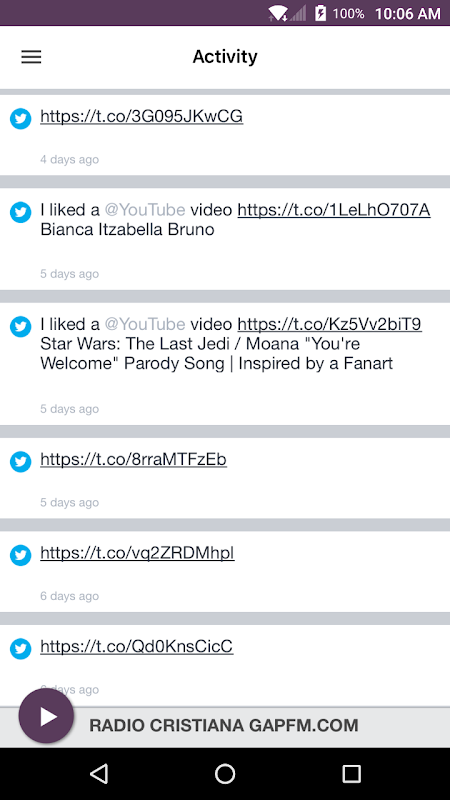Tap Twitter icon beside vq2ZRDMhpl tweet
The height and width of the screenshot is (800, 450).
click(x=20, y=555)
